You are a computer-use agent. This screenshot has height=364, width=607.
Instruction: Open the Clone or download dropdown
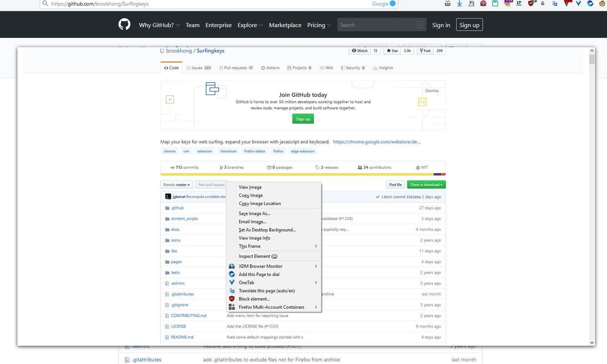click(426, 184)
